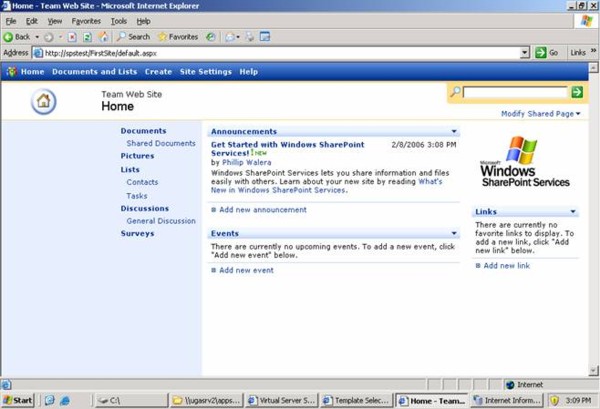Click the vertical scrollbar down arrow
Viewport: 600px width, 409px height.
(593, 370)
